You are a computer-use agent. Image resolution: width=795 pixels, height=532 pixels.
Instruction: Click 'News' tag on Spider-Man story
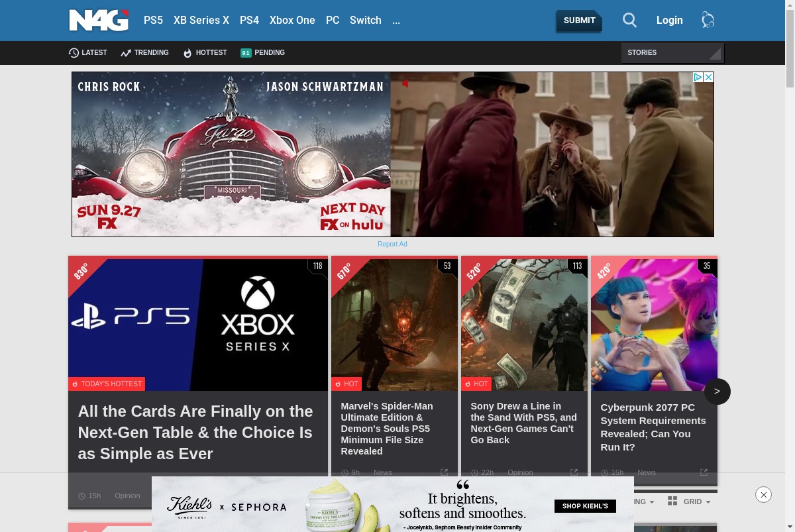(383, 472)
